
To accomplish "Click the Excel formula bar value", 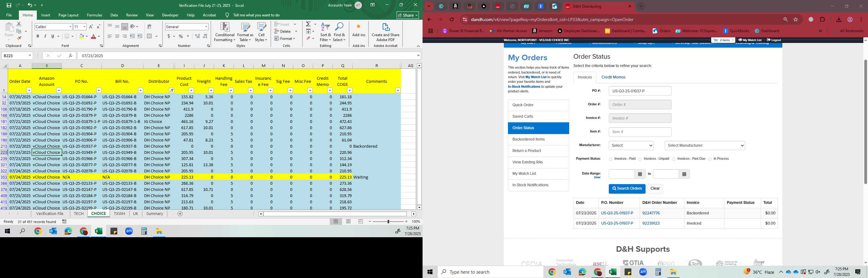I will (x=92, y=56).
